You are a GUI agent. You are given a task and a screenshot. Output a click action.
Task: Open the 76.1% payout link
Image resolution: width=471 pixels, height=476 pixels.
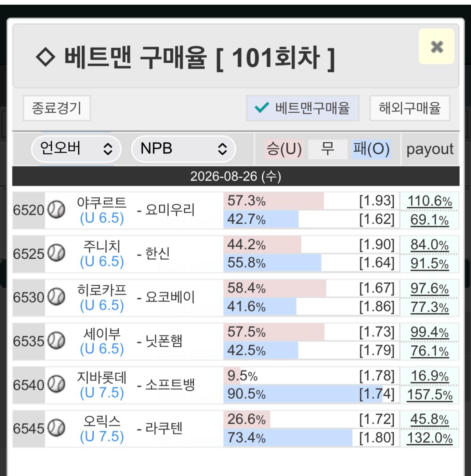[430, 351]
